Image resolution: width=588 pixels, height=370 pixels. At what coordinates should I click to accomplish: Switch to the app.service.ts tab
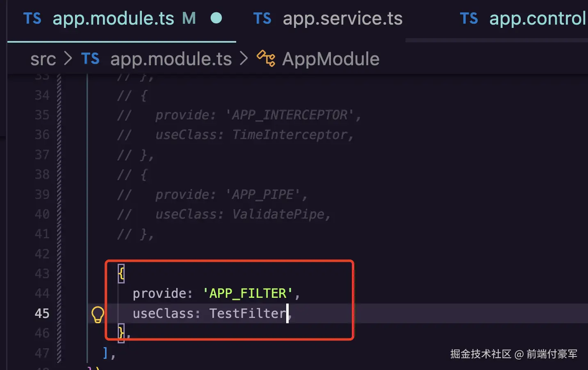[x=328, y=19]
